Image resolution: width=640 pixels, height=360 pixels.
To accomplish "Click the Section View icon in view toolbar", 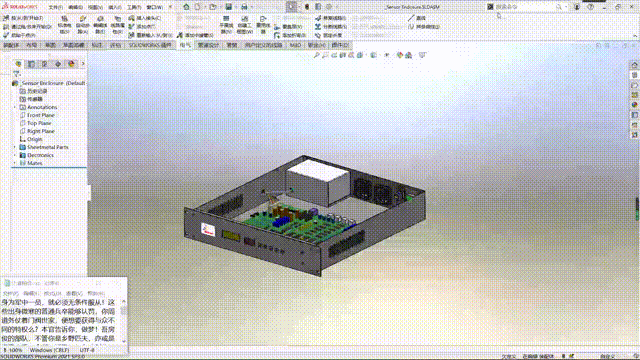I will coord(343,55).
